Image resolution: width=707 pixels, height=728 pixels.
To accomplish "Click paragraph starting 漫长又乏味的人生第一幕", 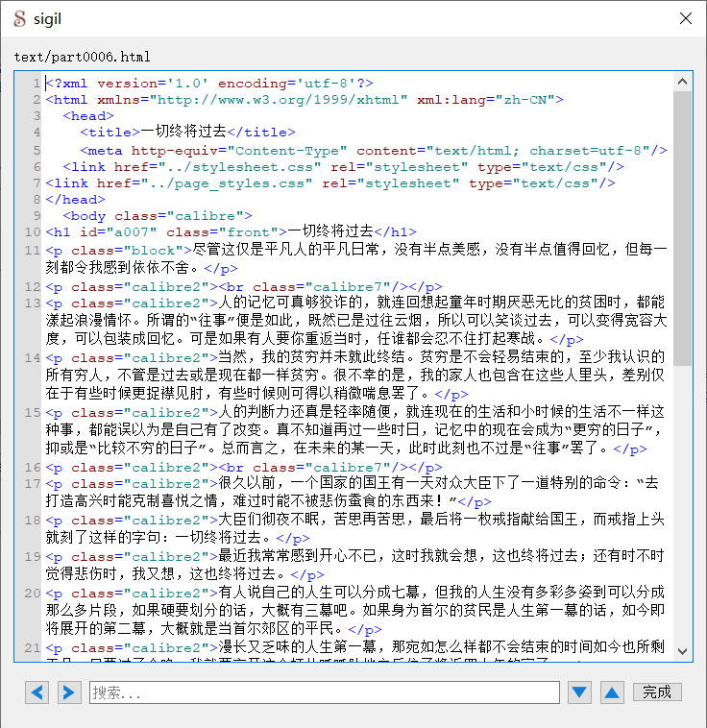I will click(x=356, y=650).
